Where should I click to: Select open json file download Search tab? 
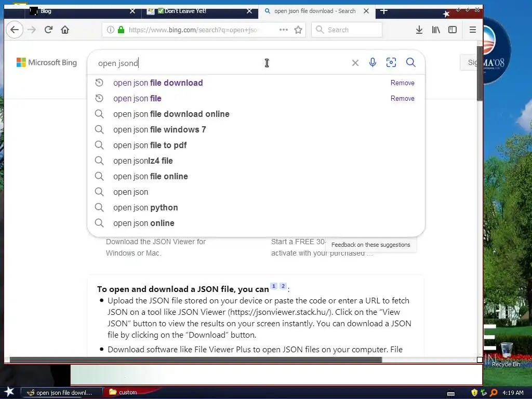316,11
